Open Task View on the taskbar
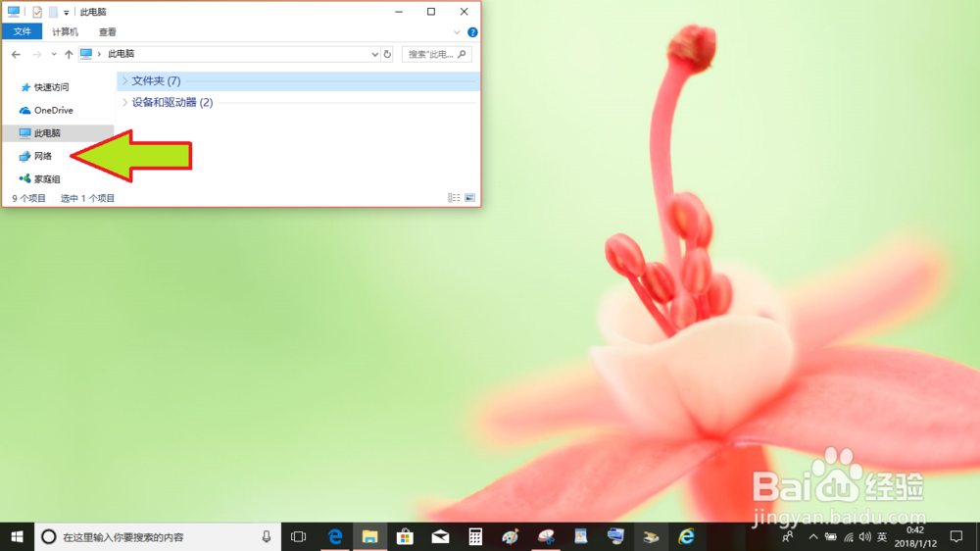 pyautogui.click(x=299, y=536)
